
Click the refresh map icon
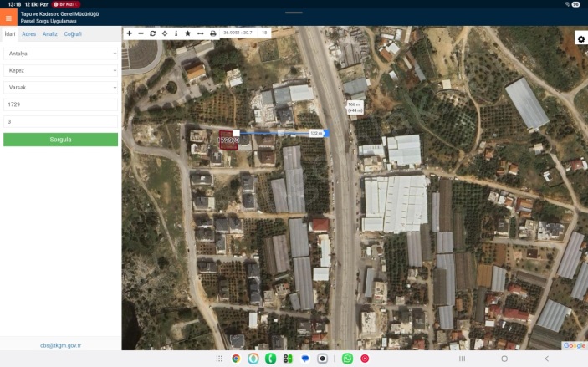pyautogui.click(x=152, y=33)
